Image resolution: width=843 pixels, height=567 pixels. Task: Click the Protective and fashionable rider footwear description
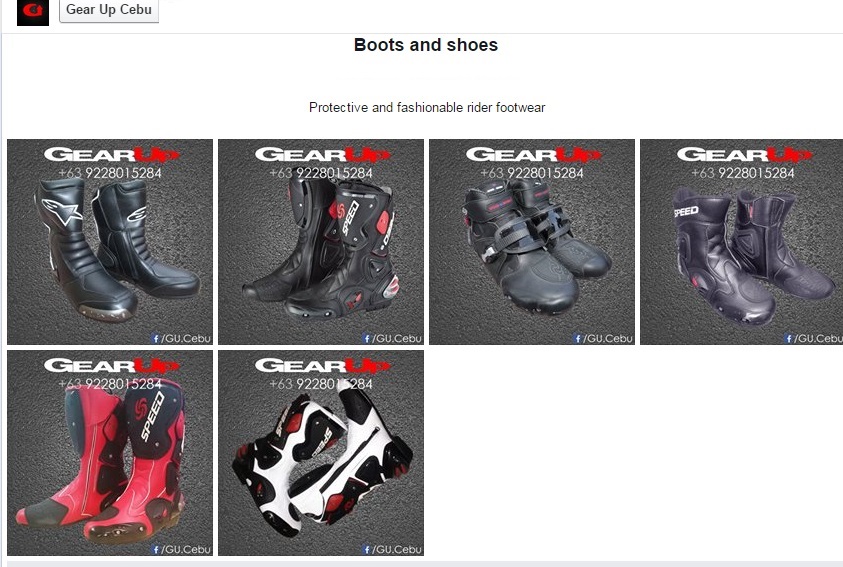[427, 107]
